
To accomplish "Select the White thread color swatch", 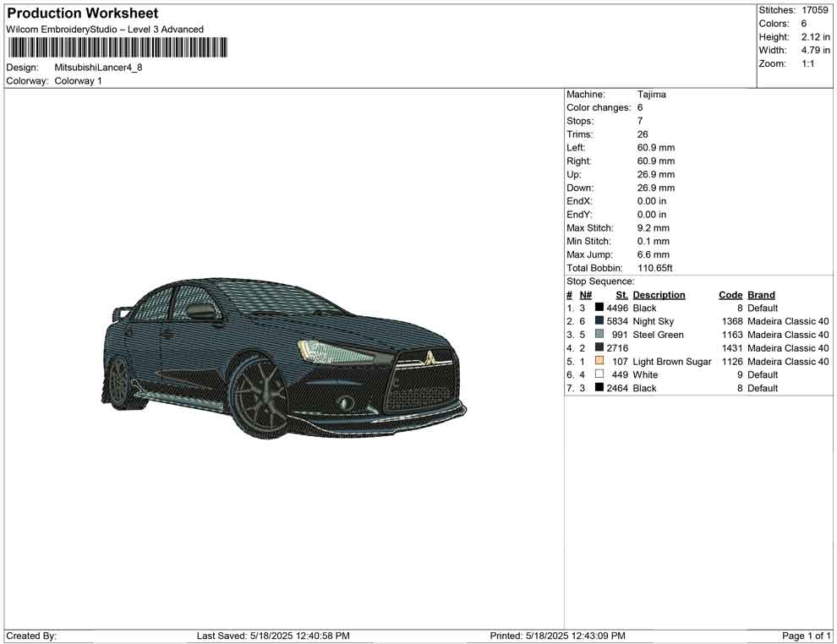I will (x=599, y=374).
